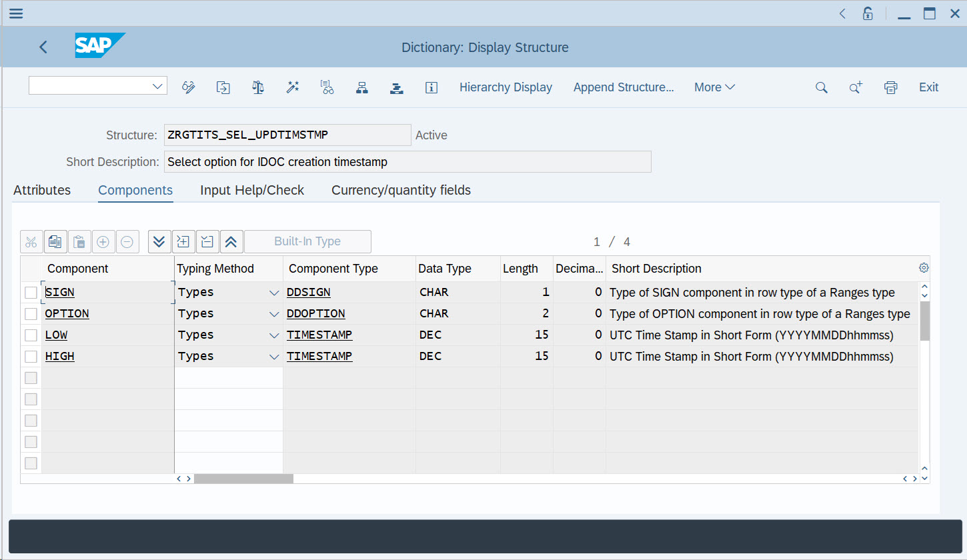The image size is (967, 560).
Task: Click the Display Object List hierarchy icon
Action: pos(362,87)
